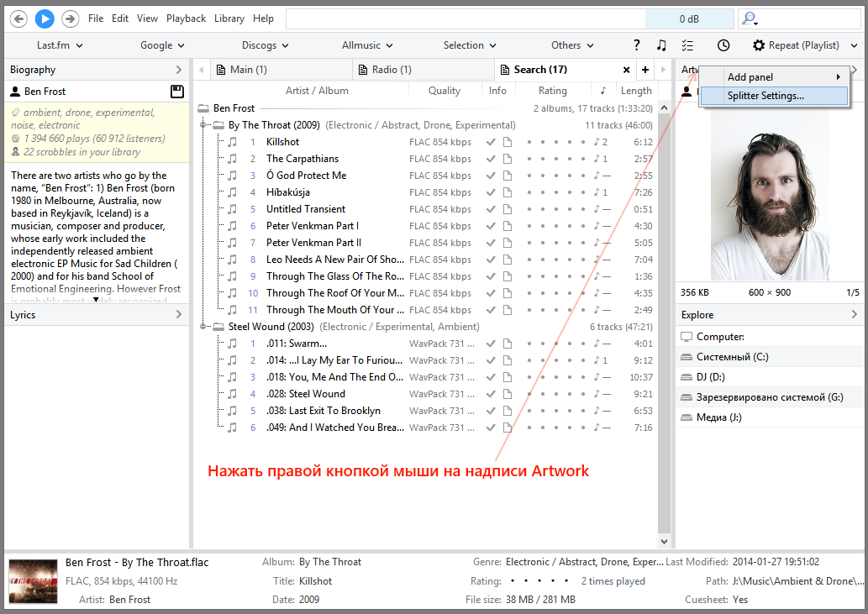
Task: Click the previous track arrow button
Action: [18, 18]
